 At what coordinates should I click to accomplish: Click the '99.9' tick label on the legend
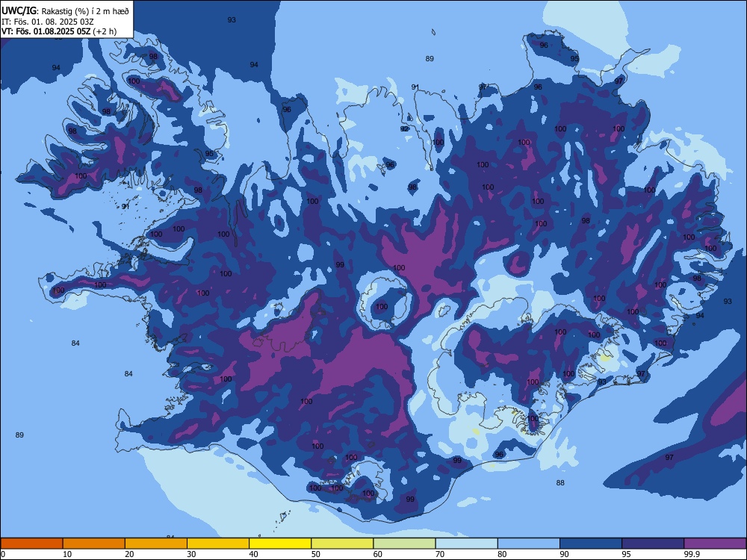pyautogui.click(x=691, y=554)
